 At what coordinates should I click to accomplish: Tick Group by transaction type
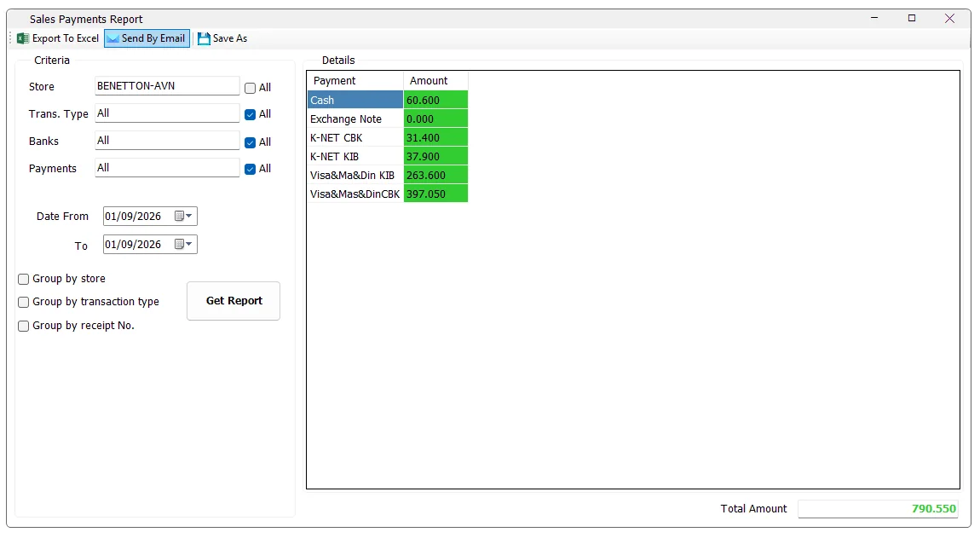point(24,302)
